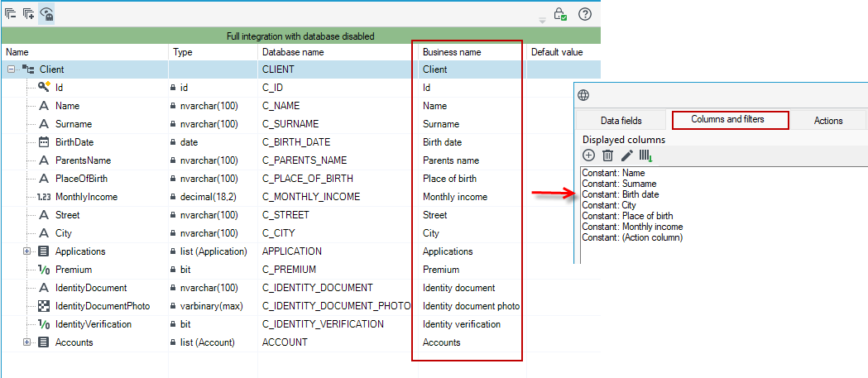868x378 pixels.
Task: Select the BirthDate tree row name
Action: tap(74, 142)
